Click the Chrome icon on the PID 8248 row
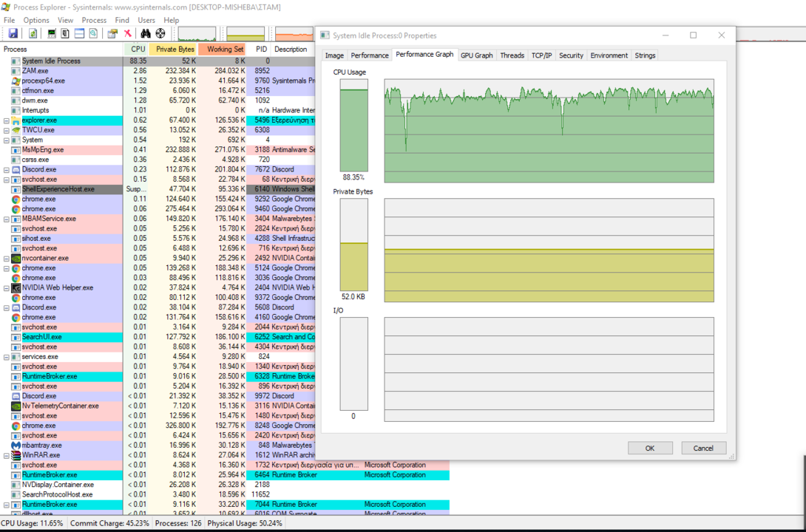806x532 pixels. point(16,426)
